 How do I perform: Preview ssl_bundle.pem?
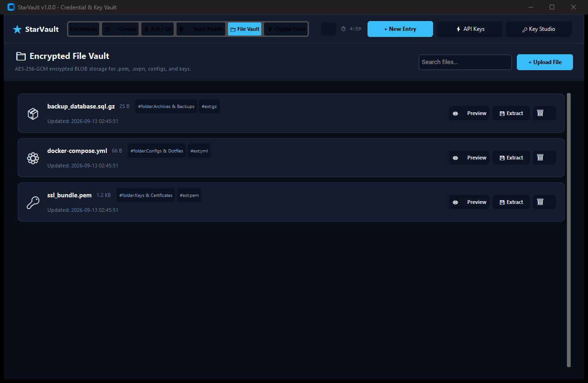(x=469, y=202)
